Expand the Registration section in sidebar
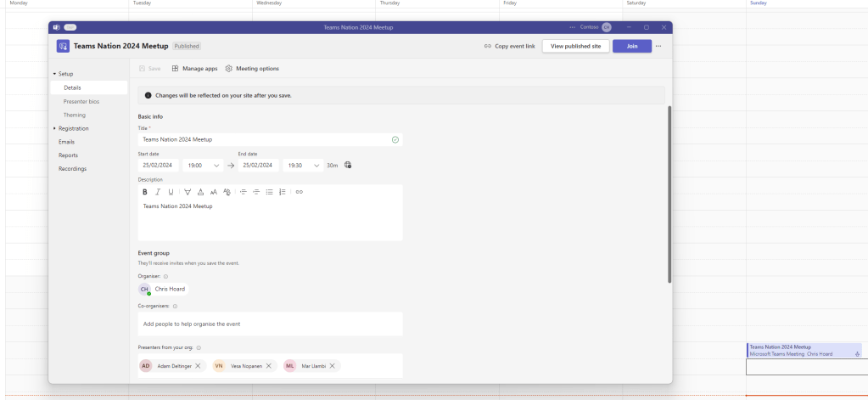This screenshot has height=400, width=868. click(x=55, y=128)
